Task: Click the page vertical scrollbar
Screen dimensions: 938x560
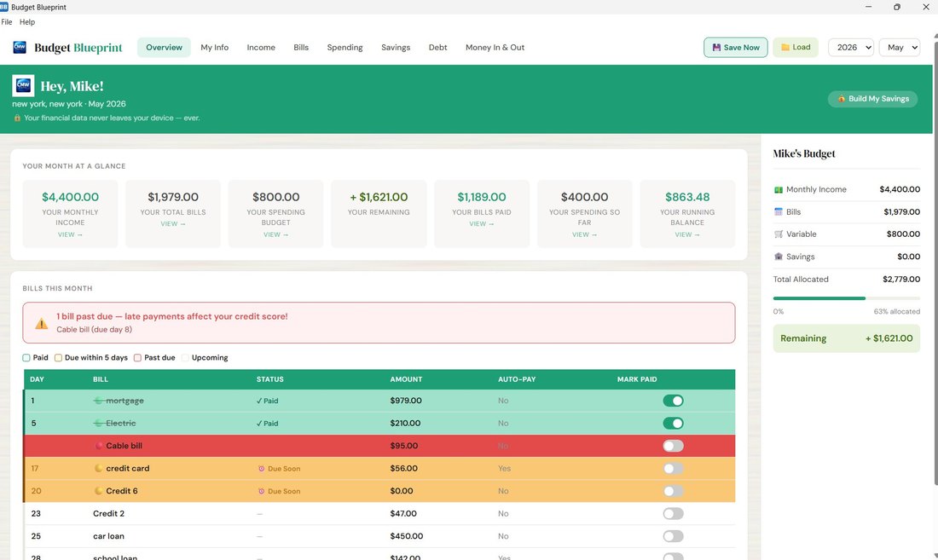Action: click(935, 263)
